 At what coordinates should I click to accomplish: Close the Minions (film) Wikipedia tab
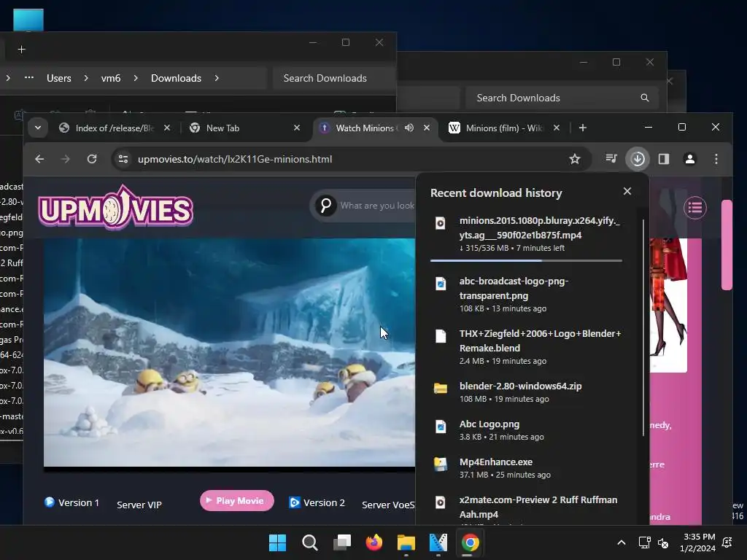click(x=557, y=128)
